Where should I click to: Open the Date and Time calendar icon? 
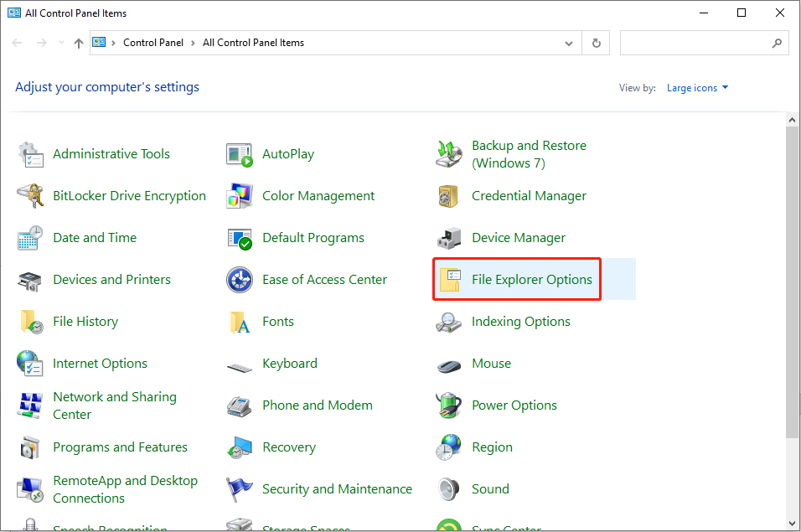coord(31,238)
